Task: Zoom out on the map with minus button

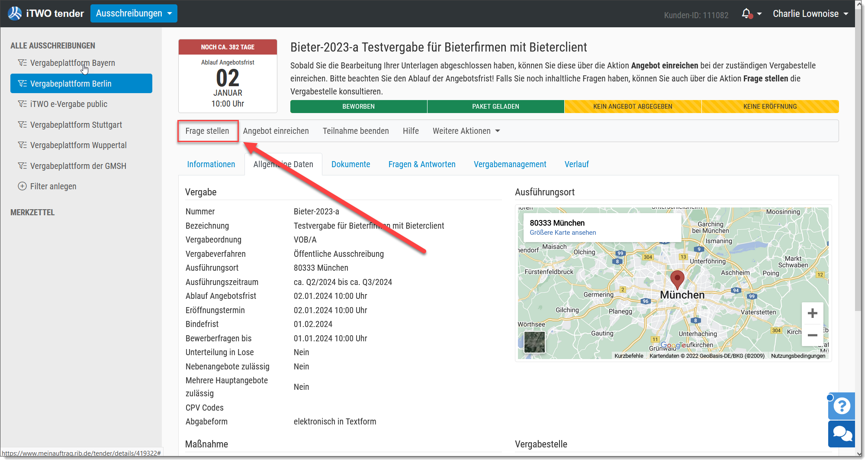Action: click(812, 335)
